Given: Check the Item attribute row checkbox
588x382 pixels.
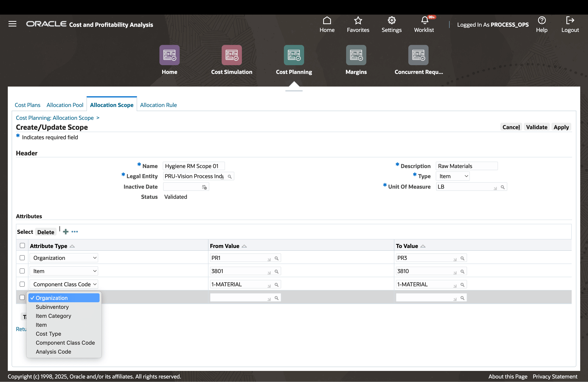Looking at the screenshot, I should [x=22, y=271].
